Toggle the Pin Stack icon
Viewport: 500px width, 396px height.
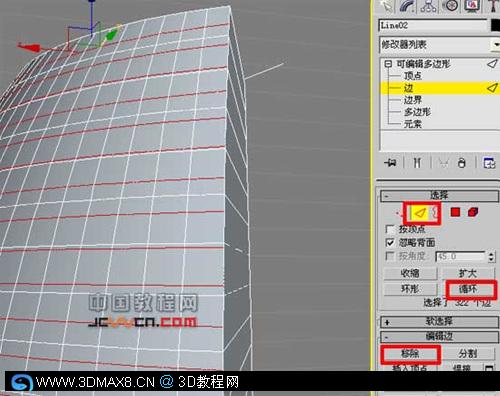tap(390, 163)
